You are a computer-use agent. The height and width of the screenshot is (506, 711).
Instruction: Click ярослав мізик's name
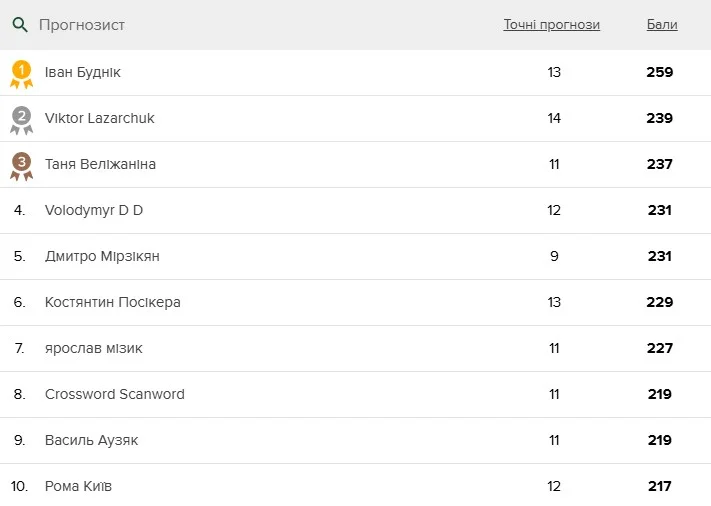tap(94, 348)
